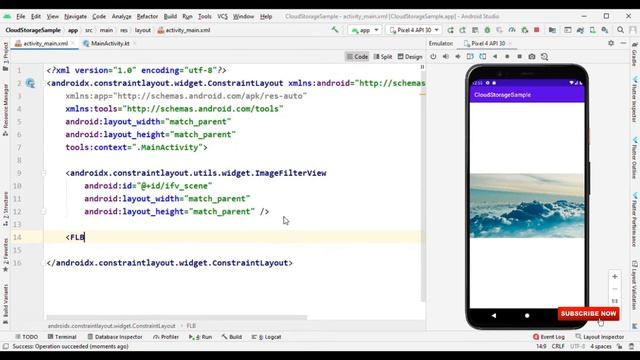This screenshot has height=360, width=640.
Task: Click the Attach Debugger to process icon
Action: [x=524, y=30]
